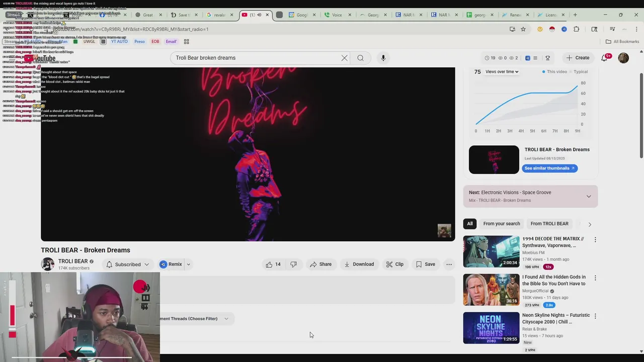Image resolution: width=644 pixels, height=362 pixels.
Task: Click the list lines icon in header toolbar
Action: (535, 58)
